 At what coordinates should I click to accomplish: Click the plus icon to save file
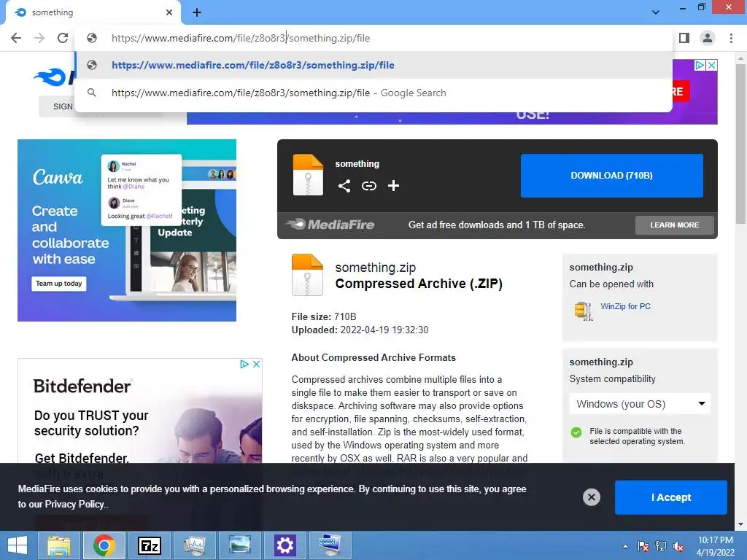click(x=393, y=186)
